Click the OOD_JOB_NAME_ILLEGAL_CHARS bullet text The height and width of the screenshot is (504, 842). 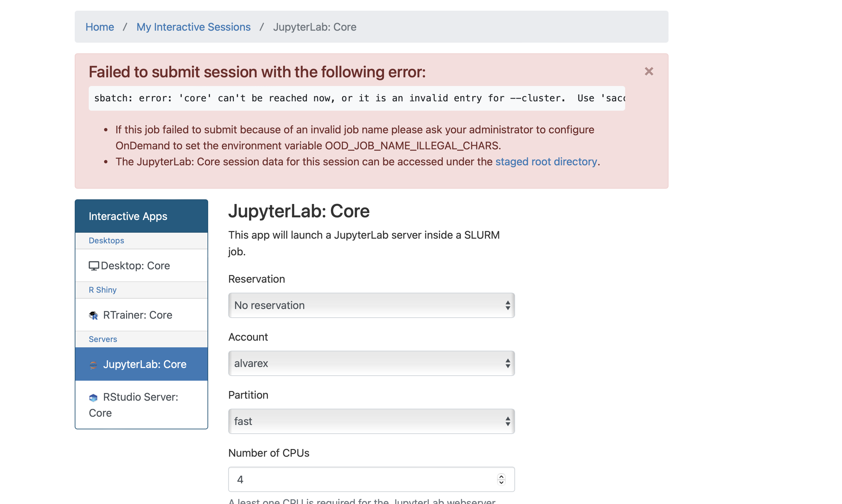[x=355, y=138]
